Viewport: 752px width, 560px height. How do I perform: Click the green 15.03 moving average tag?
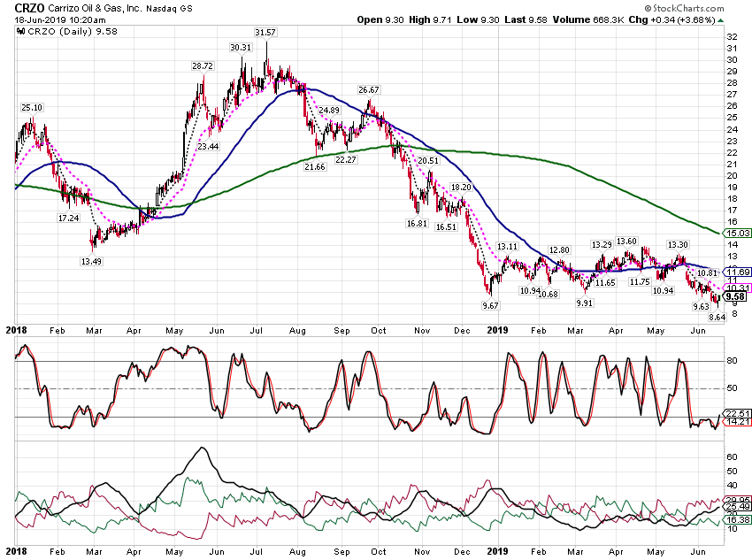click(x=738, y=234)
